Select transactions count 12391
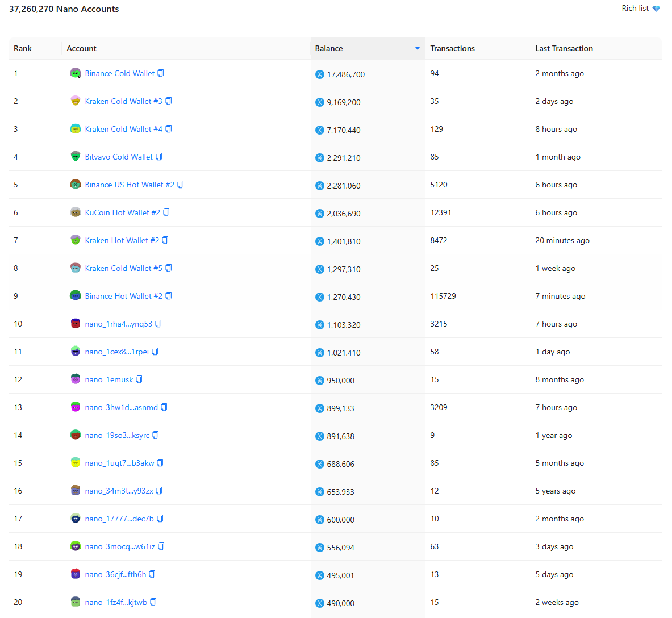This screenshot has height=618, width=672. 441,212
